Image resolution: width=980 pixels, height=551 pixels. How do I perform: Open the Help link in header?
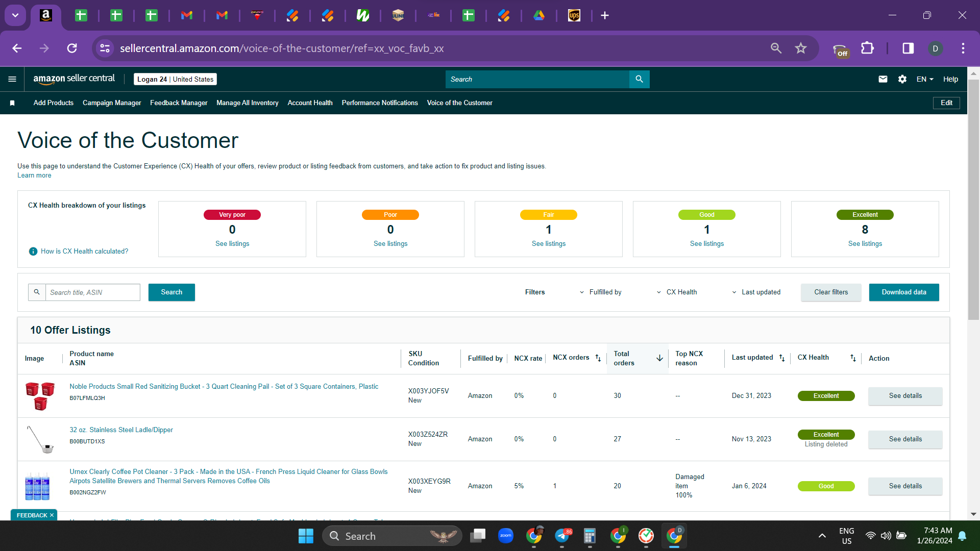pos(950,79)
